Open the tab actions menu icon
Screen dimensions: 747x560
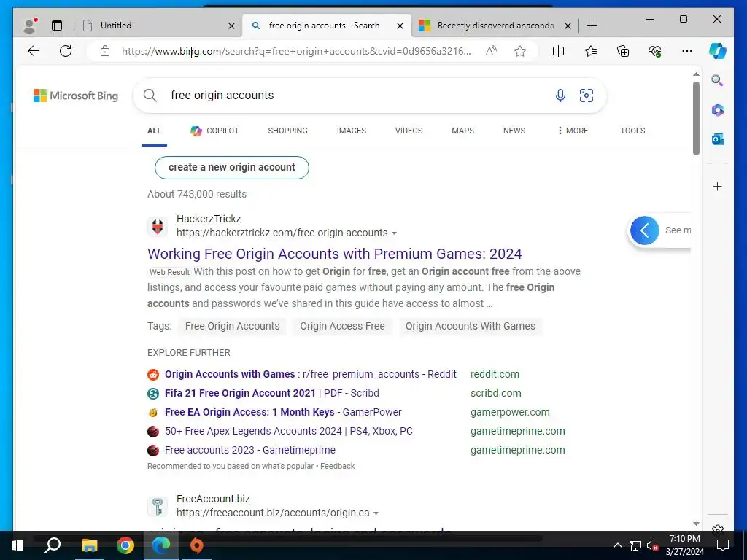pos(57,26)
